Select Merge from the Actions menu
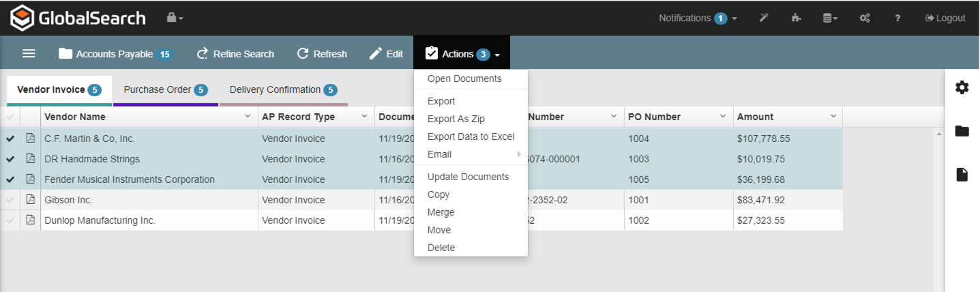 coord(441,212)
